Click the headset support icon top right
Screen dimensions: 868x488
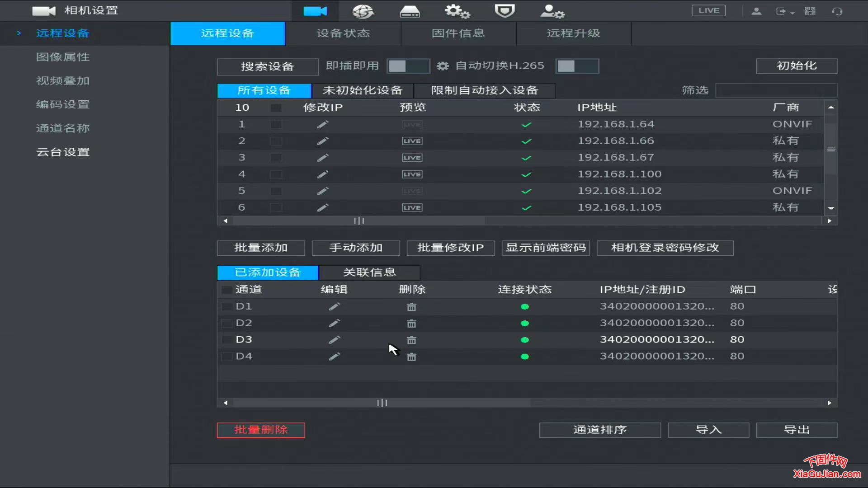839,10
